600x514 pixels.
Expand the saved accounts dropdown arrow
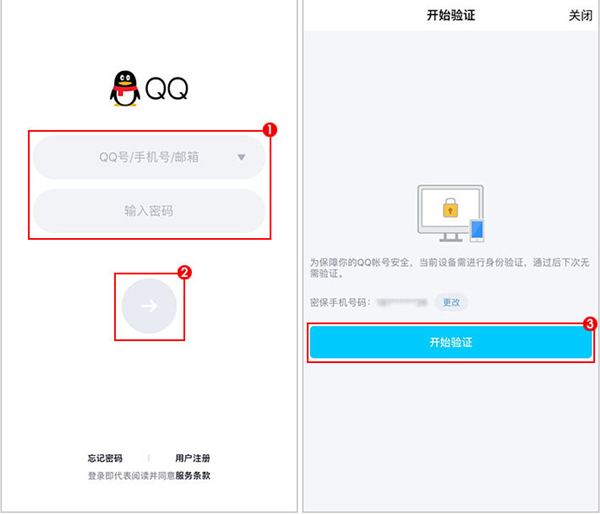(x=241, y=157)
